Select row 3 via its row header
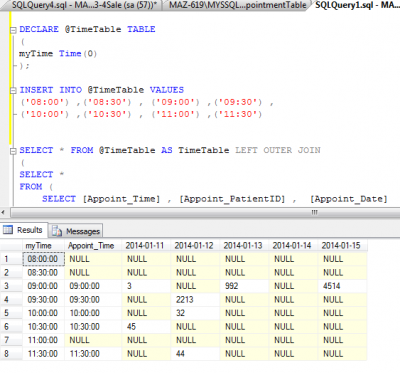The width and height of the screenshot is (400, 373). 11,286
